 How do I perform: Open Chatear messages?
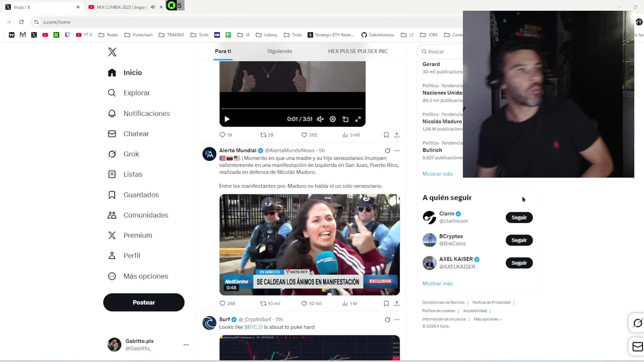[x=128, y=134]
